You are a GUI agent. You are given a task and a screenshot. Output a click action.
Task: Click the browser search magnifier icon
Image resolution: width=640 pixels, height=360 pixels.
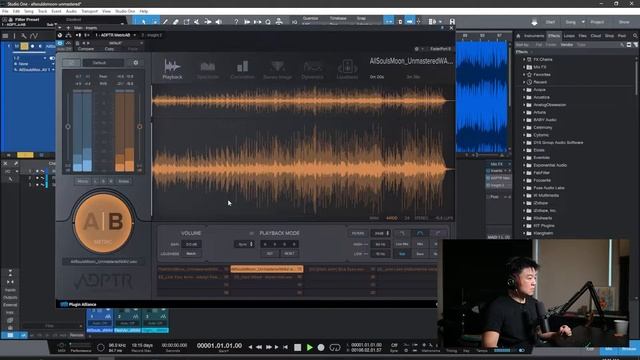click(x=635, y=36)
